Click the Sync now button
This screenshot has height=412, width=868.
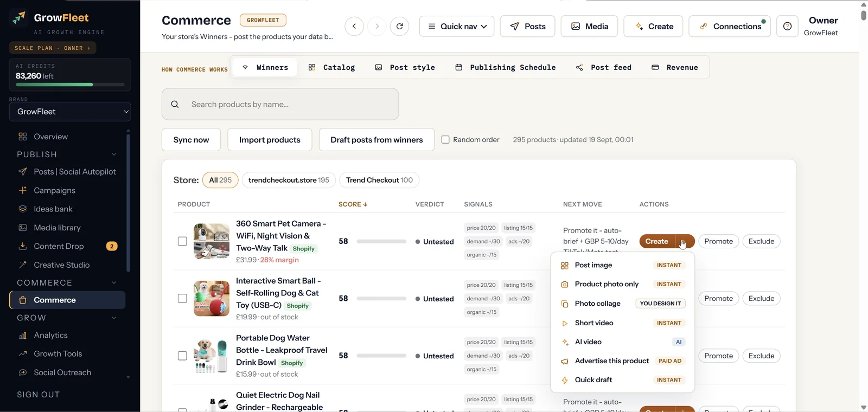pos(191,139)
